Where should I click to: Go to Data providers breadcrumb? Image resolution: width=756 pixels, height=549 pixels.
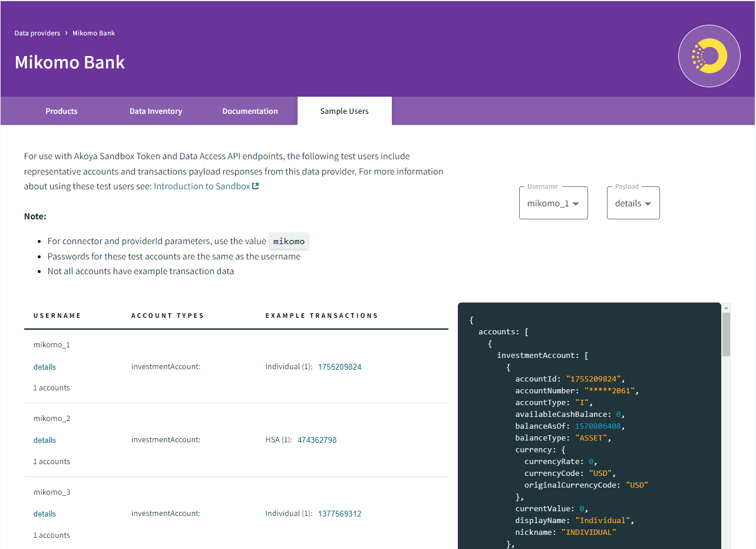(38, 33)
